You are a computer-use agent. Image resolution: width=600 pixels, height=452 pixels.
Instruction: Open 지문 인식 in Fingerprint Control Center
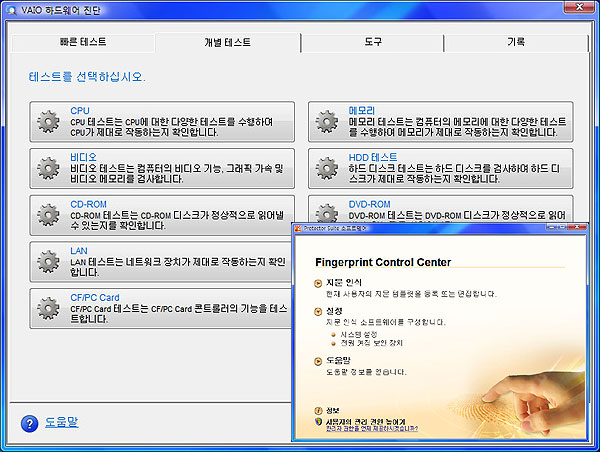(x=344, y=282)
